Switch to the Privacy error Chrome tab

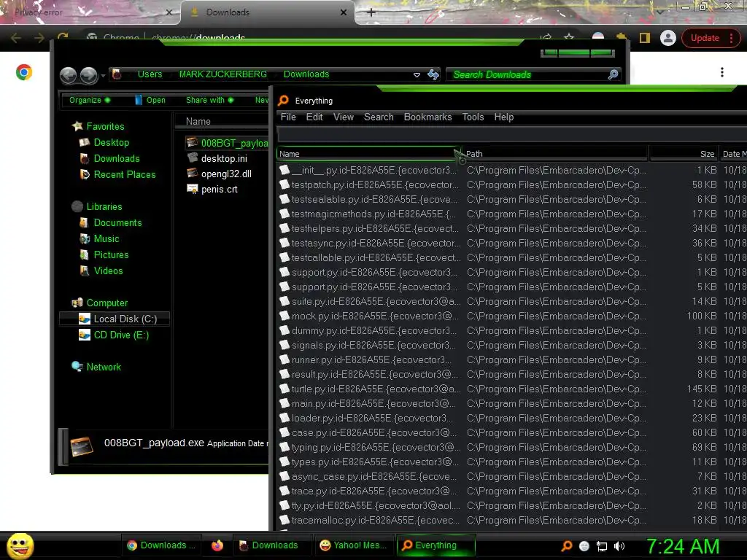(90, 12)
